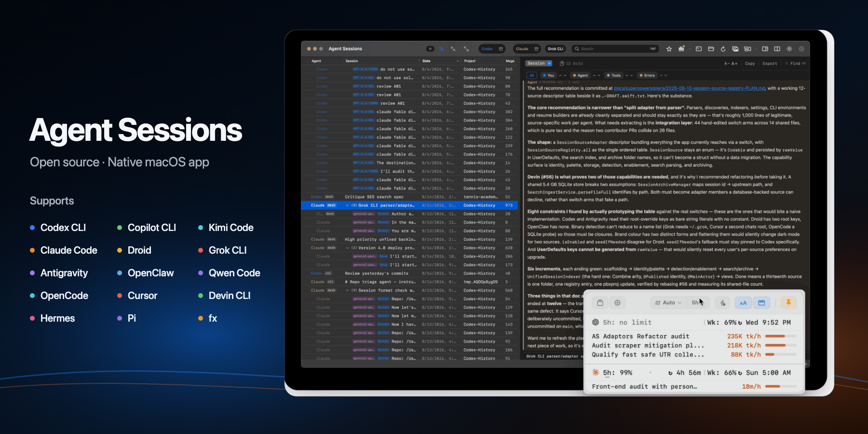Image resolution: width=868 pixels, height=434 pixels.
Task: Click the Msgs column header
Action: click(510, 61)
